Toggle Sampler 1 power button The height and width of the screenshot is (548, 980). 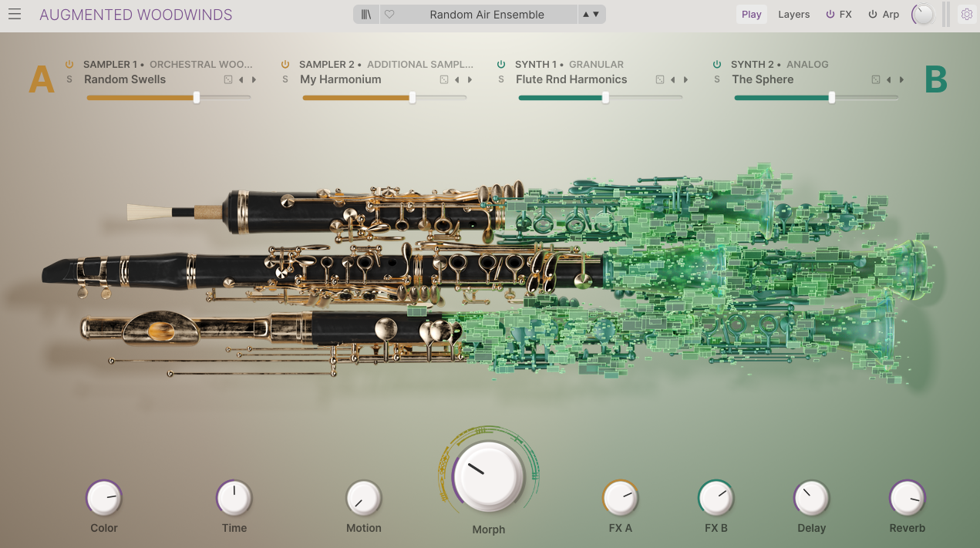click(x=69, y=65)
